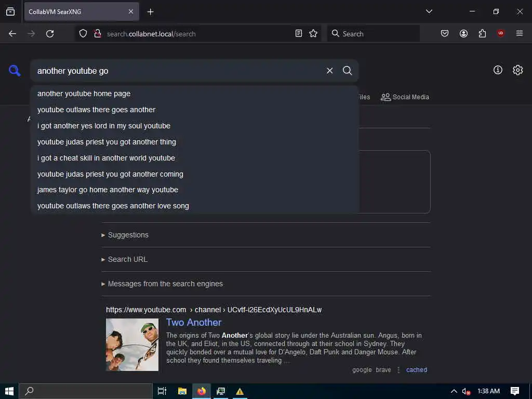The image size is (532, 399).
Task: Bookmark this page with star
Action: [313, 34]
